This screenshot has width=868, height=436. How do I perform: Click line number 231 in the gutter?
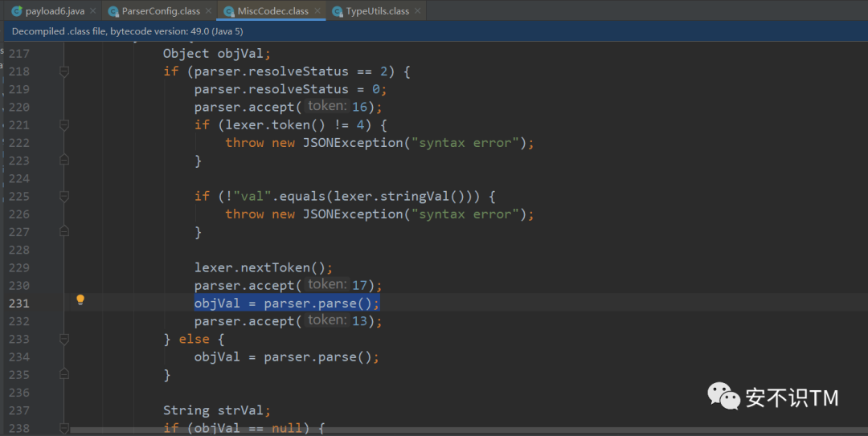(18, 304)
